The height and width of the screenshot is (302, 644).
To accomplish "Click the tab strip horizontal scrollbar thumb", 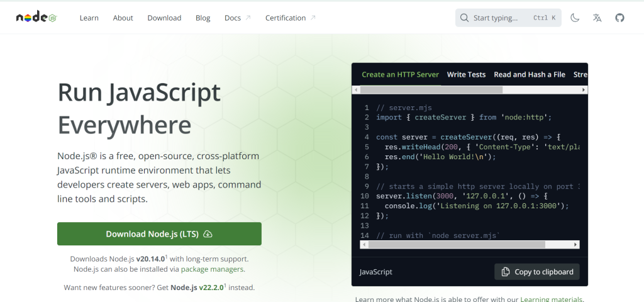I will pos(431,89).
